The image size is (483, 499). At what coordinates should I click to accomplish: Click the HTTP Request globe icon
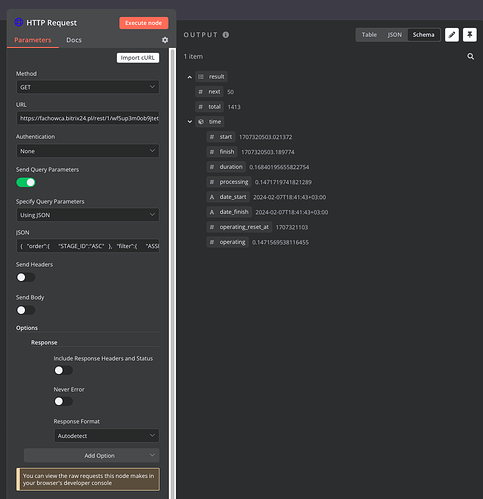click(x=19, y=22)
